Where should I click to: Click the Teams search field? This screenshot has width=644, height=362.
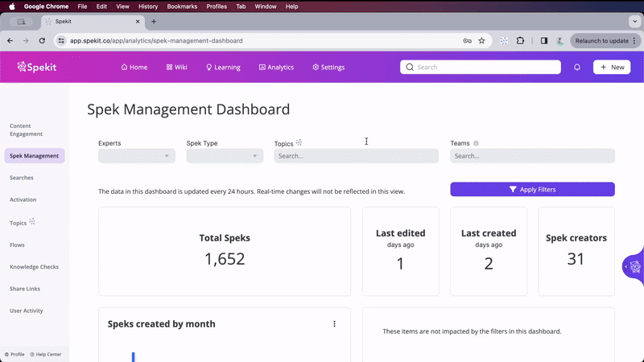pyautogui.click(x=532, y=156)
